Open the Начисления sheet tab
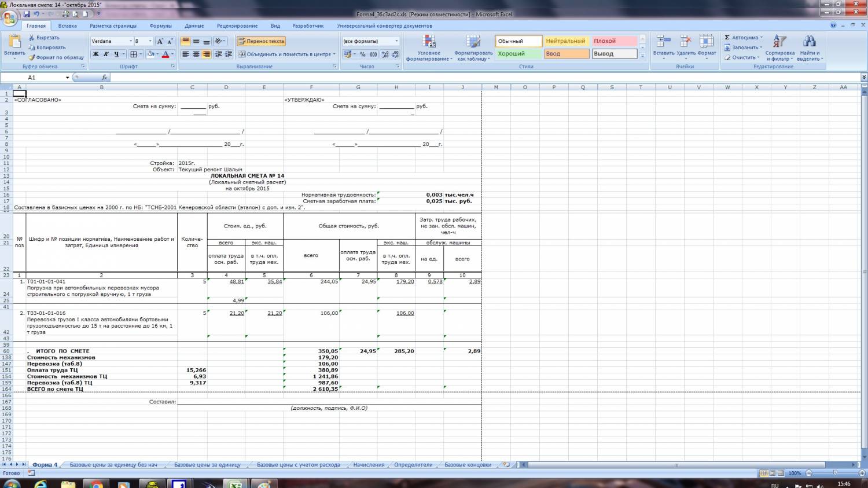868x488 pixels. pyautogui.click(x=369, y=464)
